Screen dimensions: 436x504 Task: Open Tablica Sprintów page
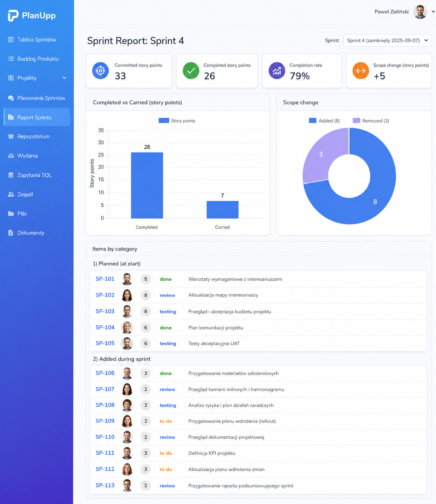click(x=37, y=40)
